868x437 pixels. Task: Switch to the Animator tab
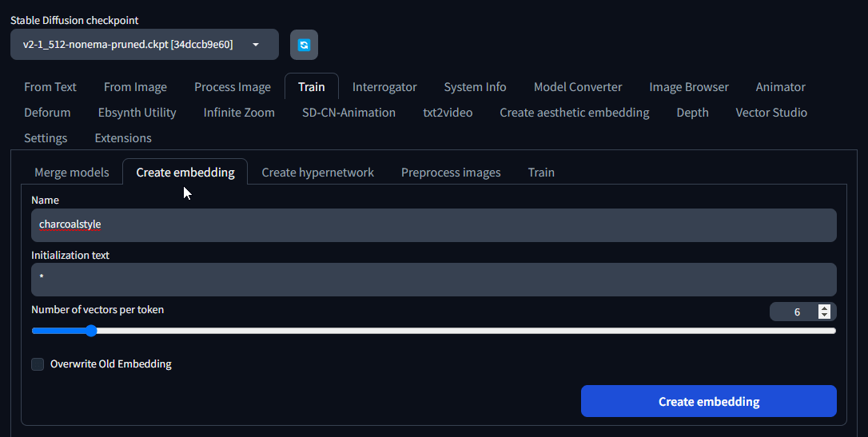tap(781, 87)
